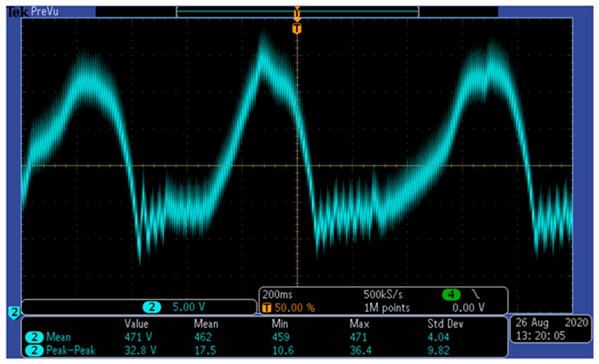Select the channel 2 badge beside 5.00 V
Viewport: 599px width, 364px height.
152,307
